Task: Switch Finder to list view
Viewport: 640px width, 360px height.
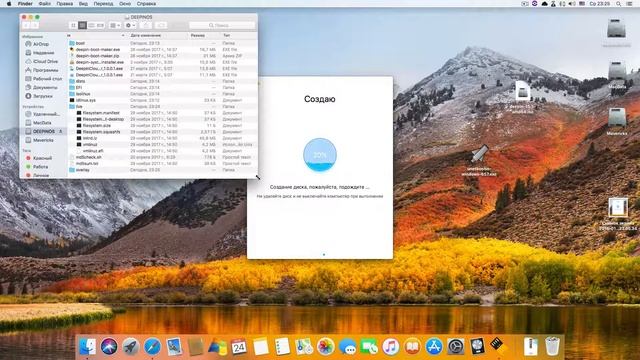Action: tap(82, 25)
